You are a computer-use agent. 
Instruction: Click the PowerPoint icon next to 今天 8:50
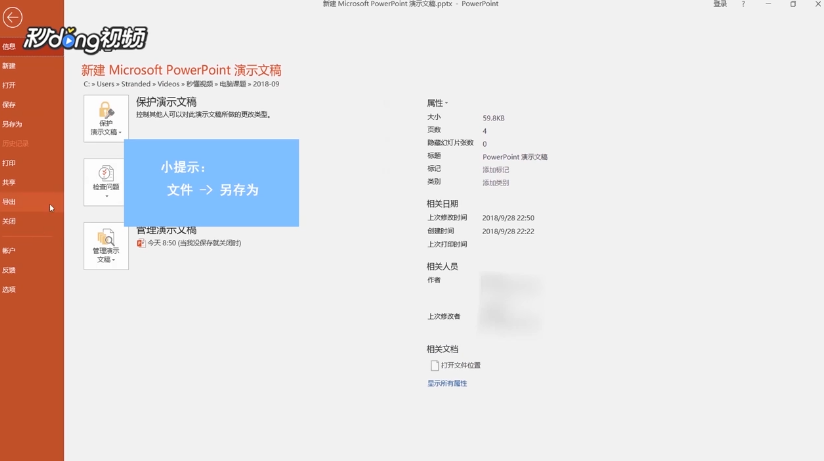[141, 243]
